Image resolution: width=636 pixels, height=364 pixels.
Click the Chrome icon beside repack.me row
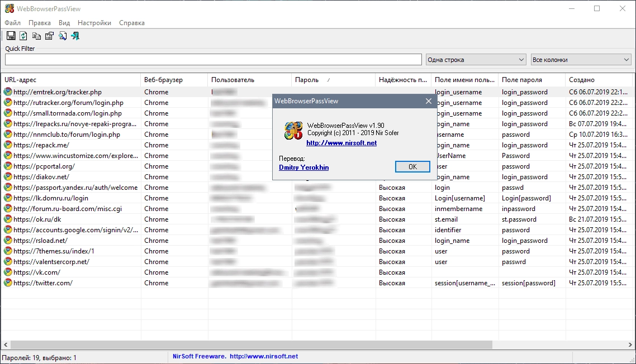click(8, 145)
